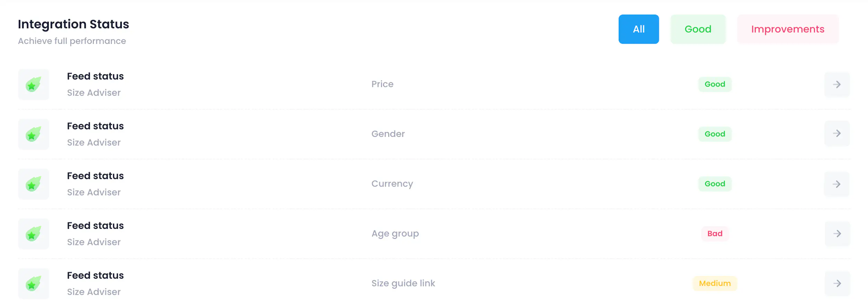
Task: Click the Medium status badge
Action: tap(715, 284)
